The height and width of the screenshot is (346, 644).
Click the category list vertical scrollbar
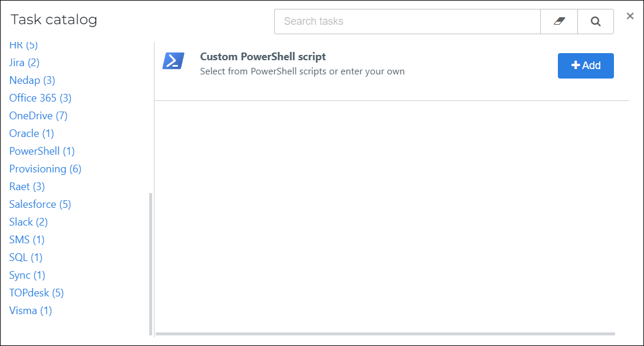[151, 264]
